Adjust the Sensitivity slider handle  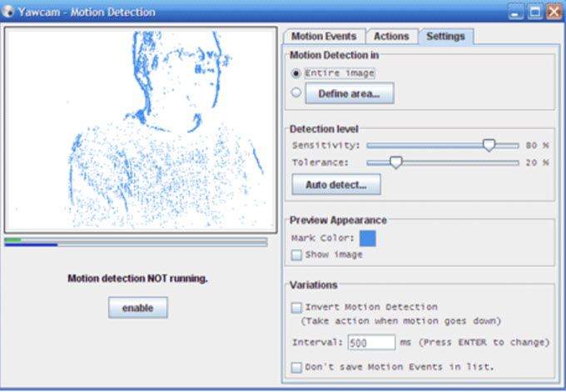[x=489, y=145]
